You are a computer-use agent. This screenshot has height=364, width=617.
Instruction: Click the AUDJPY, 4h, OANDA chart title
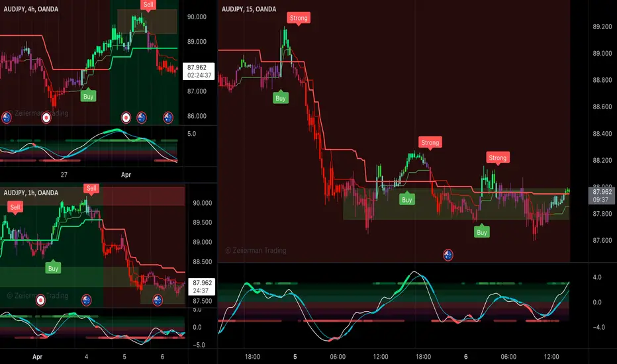click(x=31, y=9)
